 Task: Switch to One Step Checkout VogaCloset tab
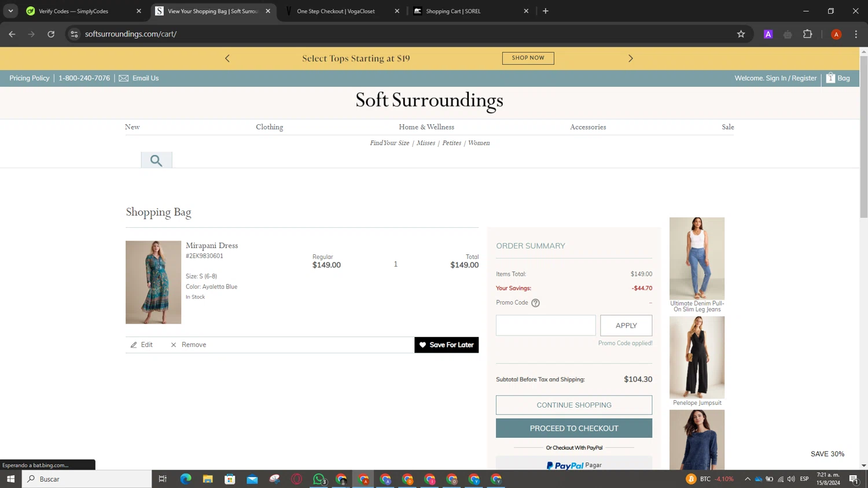click(x=341, y=11)
